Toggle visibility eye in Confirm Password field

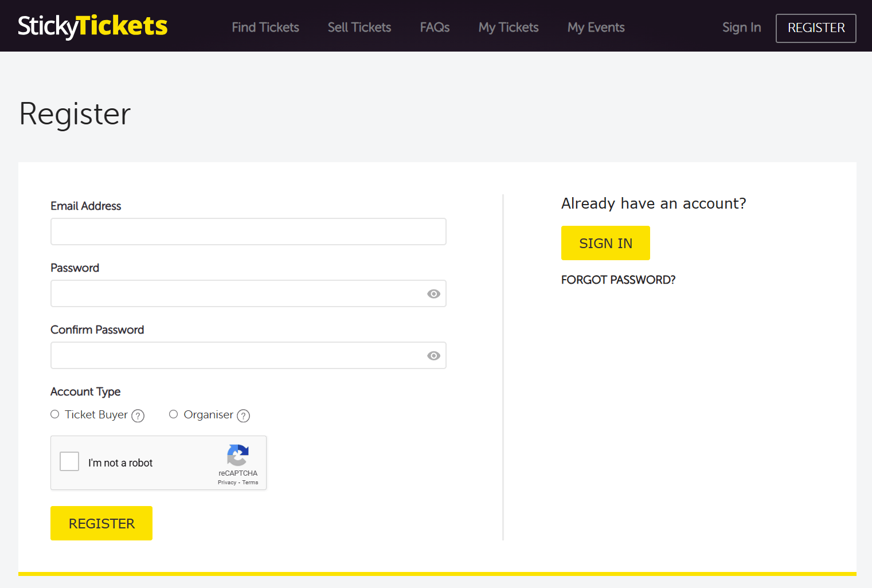(433, 356)
